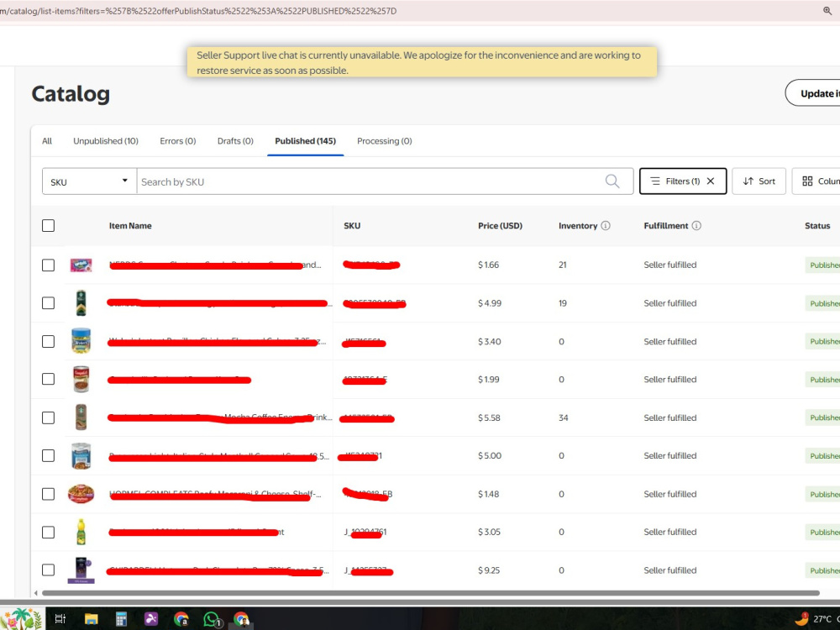Screen dimensions: 840x630
Task: Click the Catalog page heading
Action: pyautogui.click(x=71, y=94)
